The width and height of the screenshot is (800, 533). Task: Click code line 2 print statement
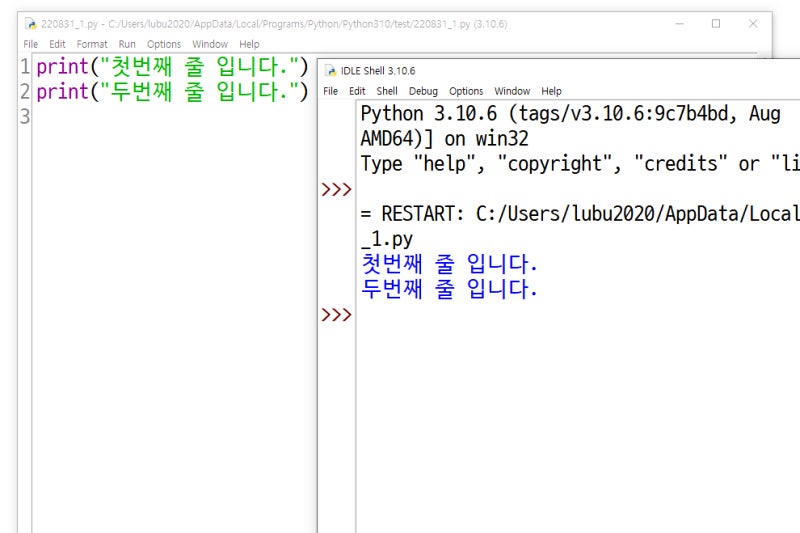tap(172, 92)
